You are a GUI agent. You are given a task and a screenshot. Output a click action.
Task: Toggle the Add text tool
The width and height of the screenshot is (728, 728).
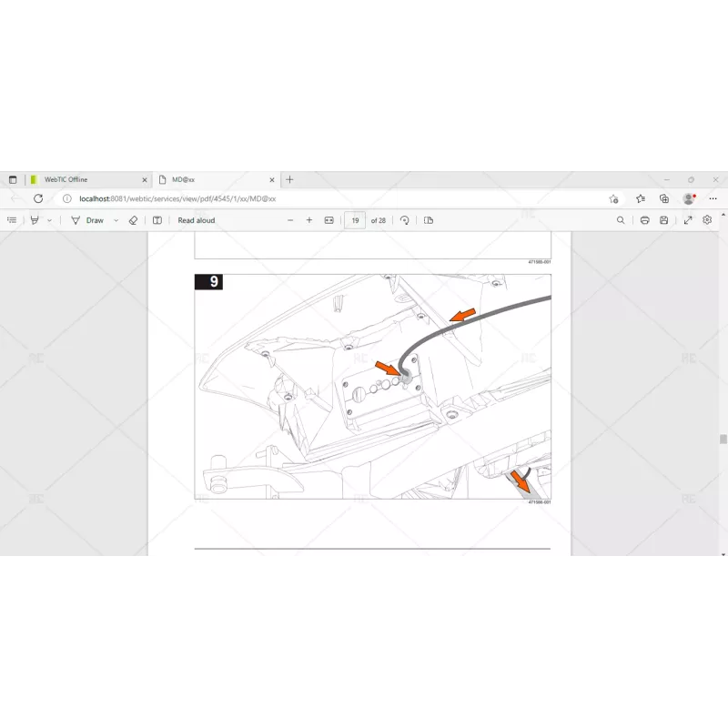[157, 220]
